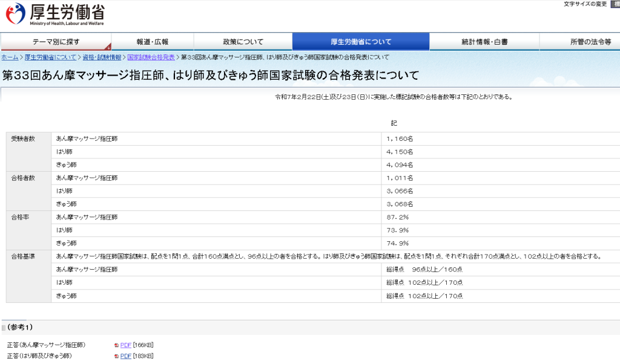Screen dimensions: 620x364
Task: Open the 政策について tab
Action: pos(243,42)
